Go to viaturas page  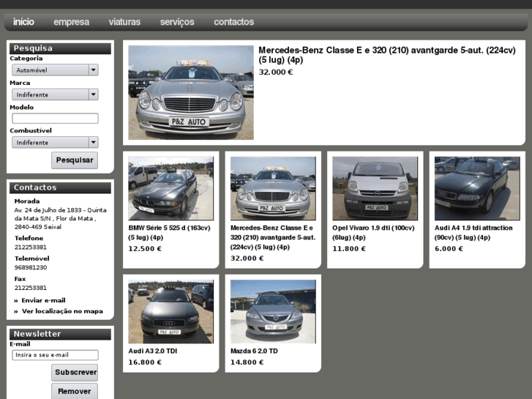(x=124, y=22)
